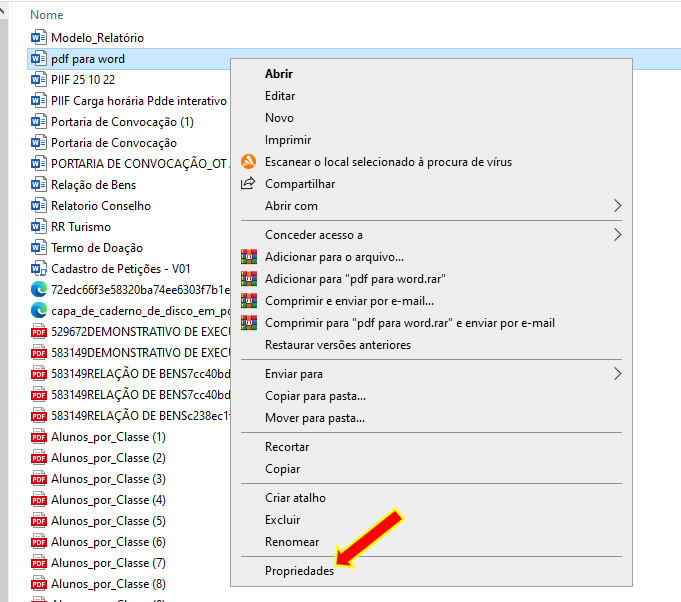The height and width of the screenshot is (602, 681).
Task: Click Word icon of Modelo_Relatório file
Action: 39,37
